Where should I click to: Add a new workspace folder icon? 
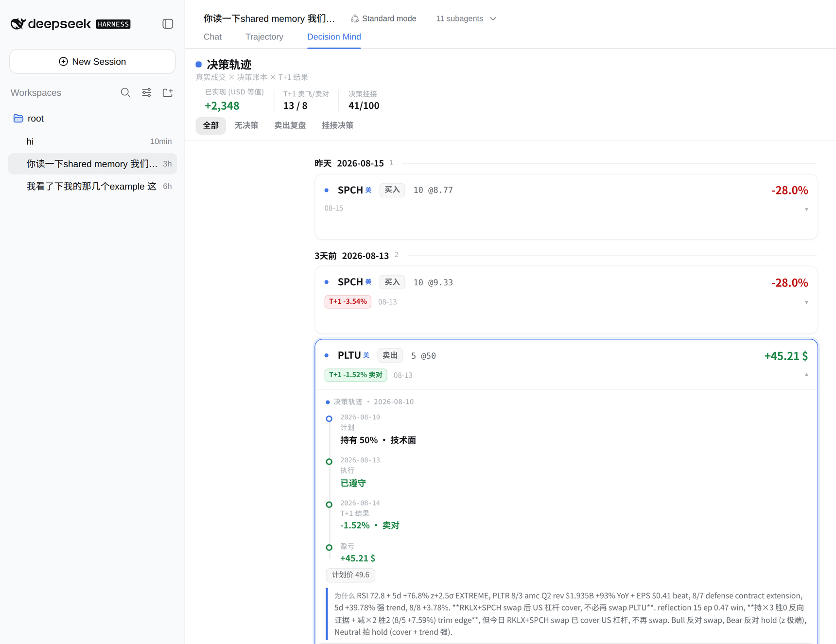tap(168, 92)
